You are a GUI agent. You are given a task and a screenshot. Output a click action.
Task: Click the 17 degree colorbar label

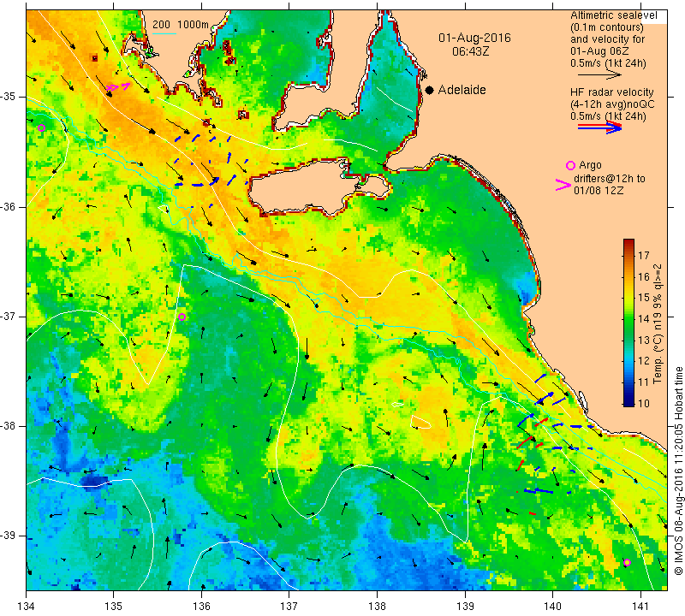644,256
